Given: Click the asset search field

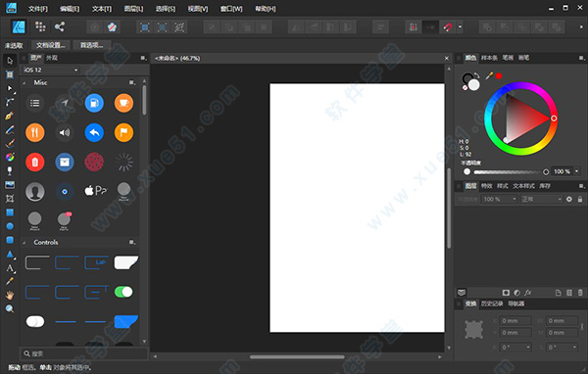Looking at the screenshot, I should coord(84,353).
